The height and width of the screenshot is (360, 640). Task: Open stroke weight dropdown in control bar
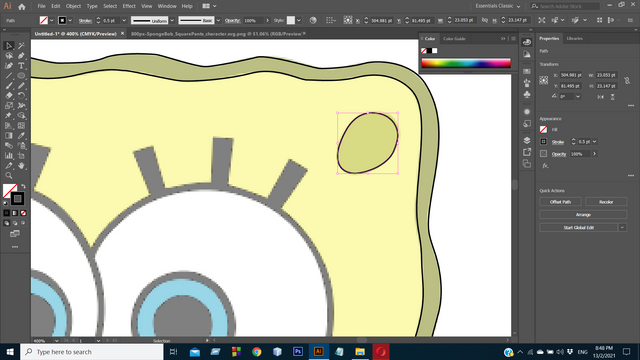coord(124,20)
